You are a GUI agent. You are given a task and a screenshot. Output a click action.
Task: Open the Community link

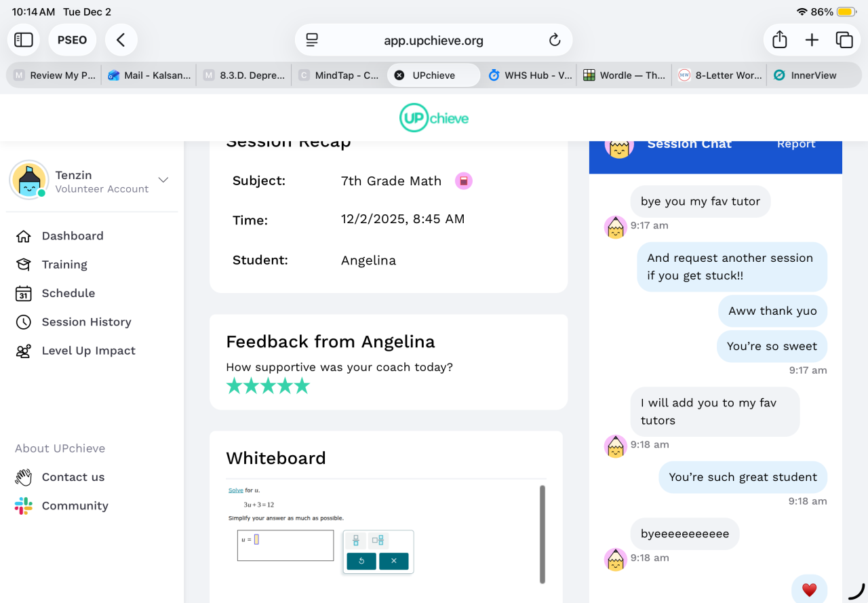tap(75, 506)
